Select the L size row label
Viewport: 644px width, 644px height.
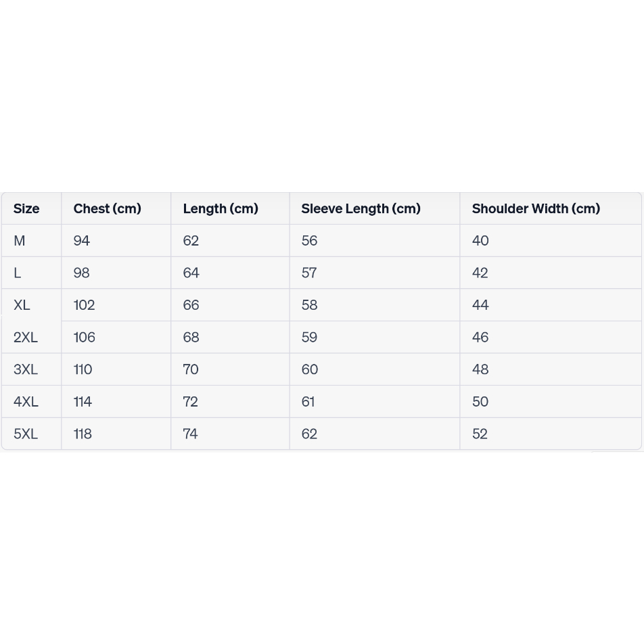[x=18, y=273]
